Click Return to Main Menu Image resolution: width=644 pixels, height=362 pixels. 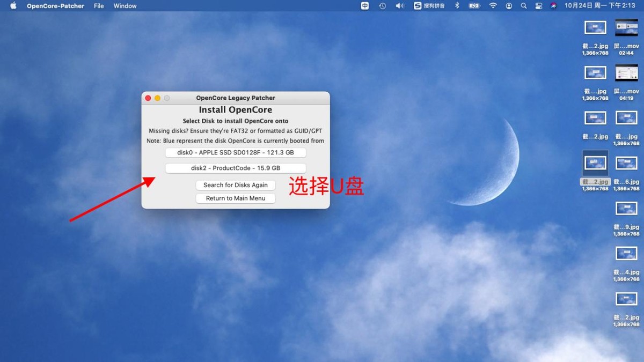pyautogui.click(x=235, y=198)
